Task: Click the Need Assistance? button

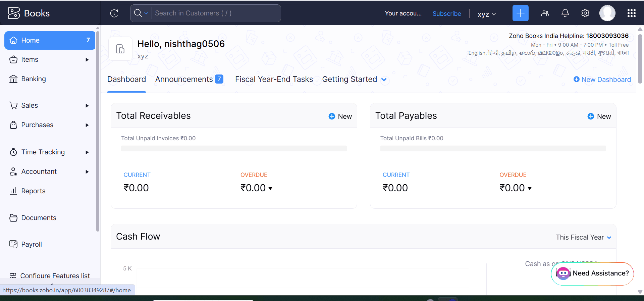Action: point(592,273)
